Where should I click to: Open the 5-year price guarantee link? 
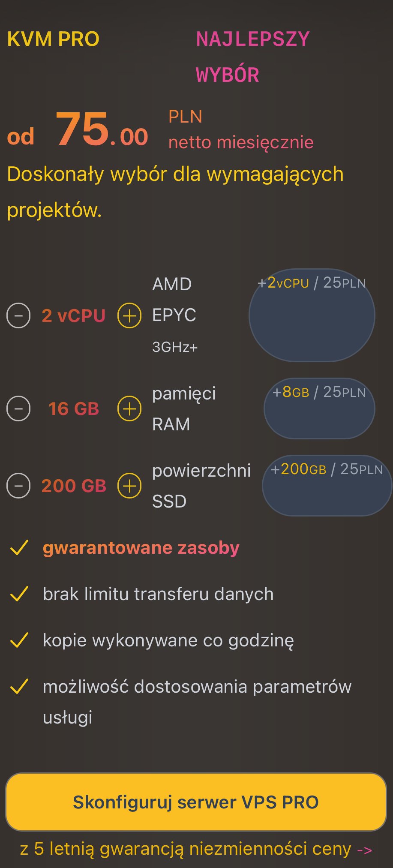pos(196,849)
